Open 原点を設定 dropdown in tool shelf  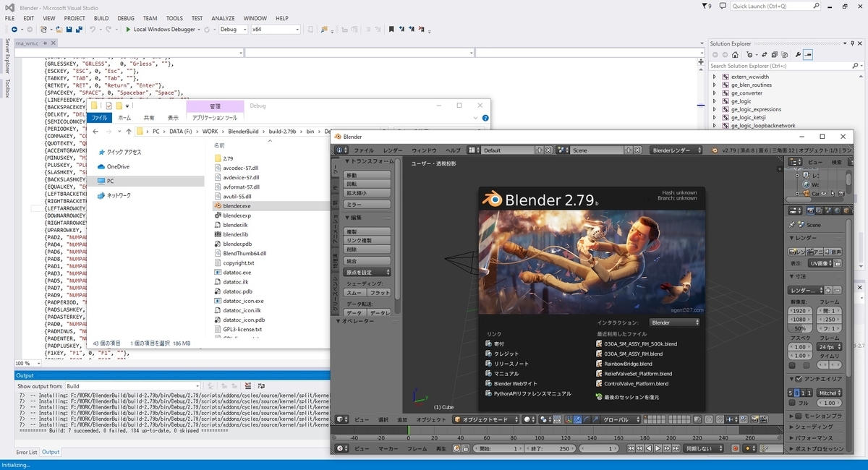[x=367, y=272]
